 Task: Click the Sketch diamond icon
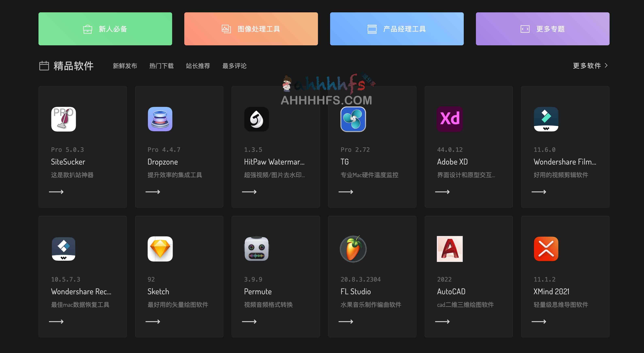tap(160, 249)
